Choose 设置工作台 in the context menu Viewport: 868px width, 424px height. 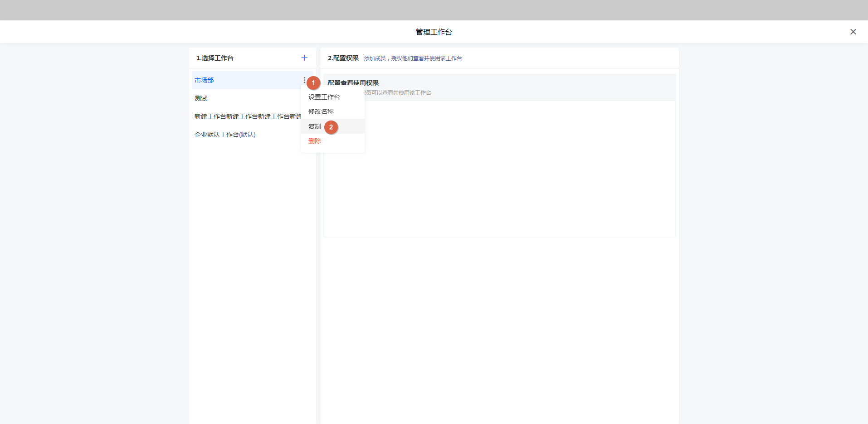pyautogui.click(x=324, y=97)
